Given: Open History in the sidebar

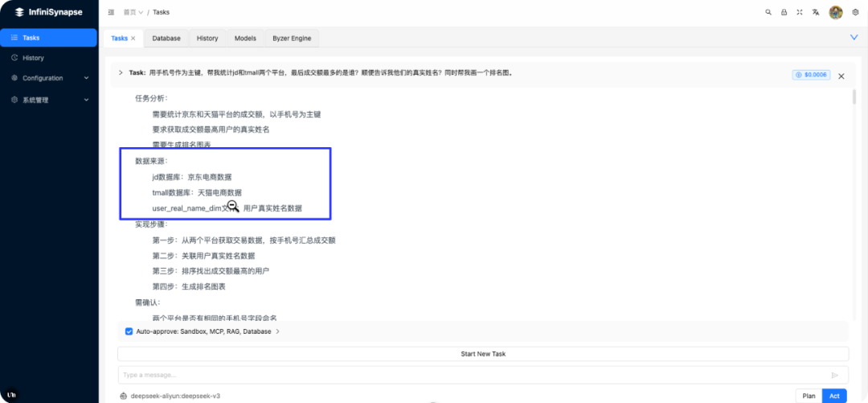Looking at the screenshot, I should pos(49,58).
